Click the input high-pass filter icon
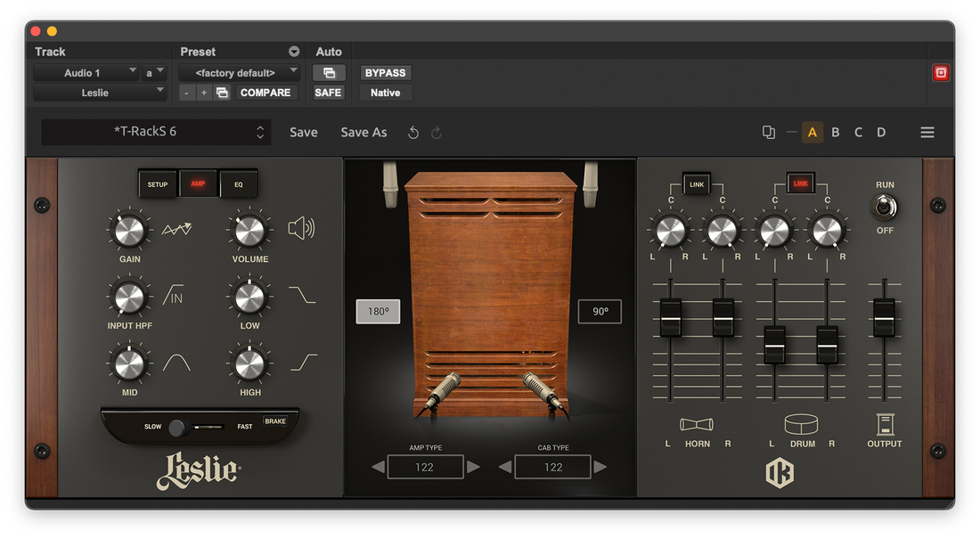Viewport: 980px width, 539px height. (174, 296)
